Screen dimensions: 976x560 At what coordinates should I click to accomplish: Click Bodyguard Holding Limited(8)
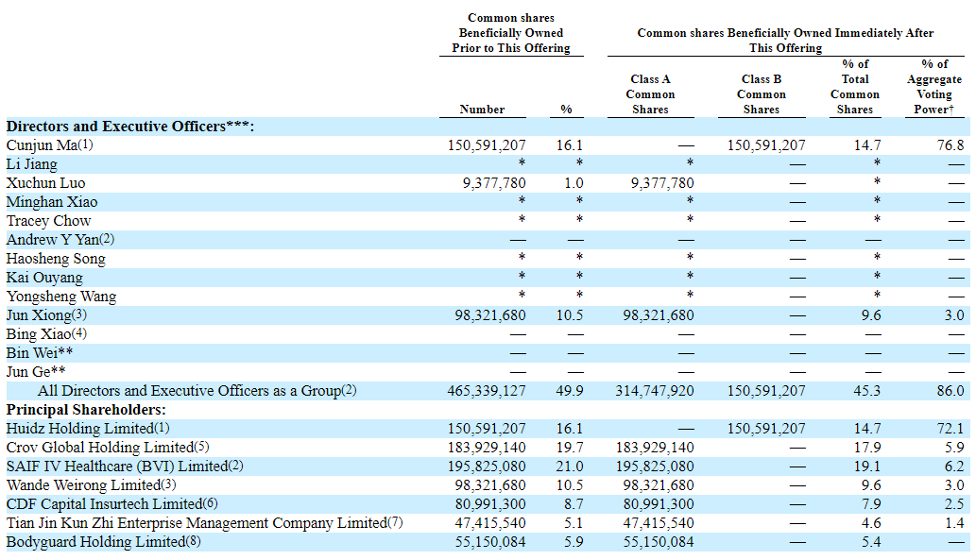pyautogui.click(x=103, y=542)
